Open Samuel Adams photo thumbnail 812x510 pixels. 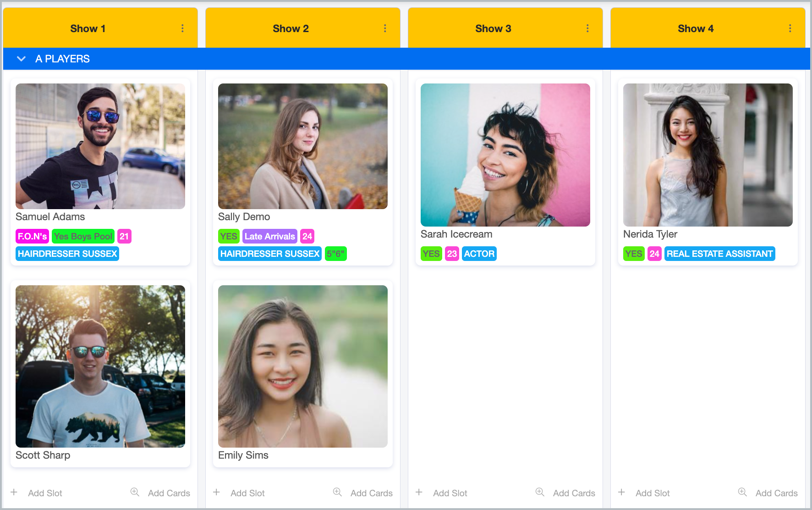[x=100, y=146]
